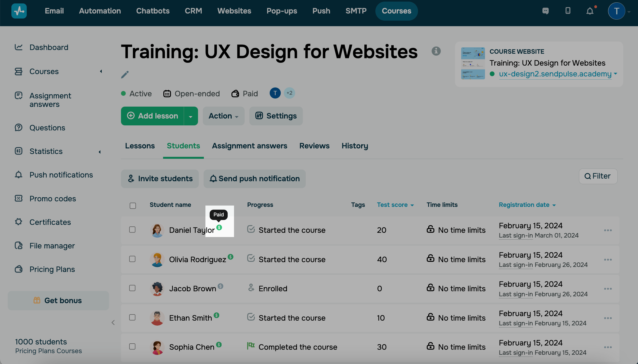638x364 pixels.
Task: Collapse the sidebar with the chevron arrow
Action: coord(113,322)
